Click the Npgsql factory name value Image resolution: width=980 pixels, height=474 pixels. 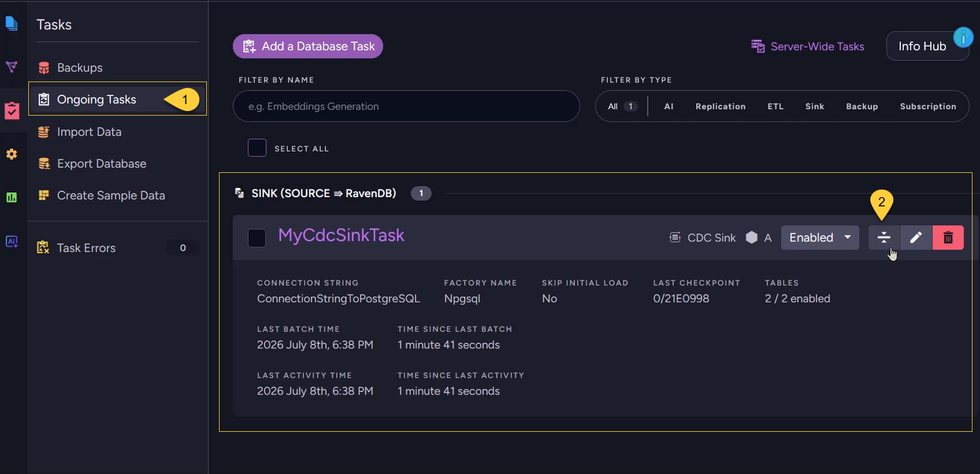pos(462,299)
